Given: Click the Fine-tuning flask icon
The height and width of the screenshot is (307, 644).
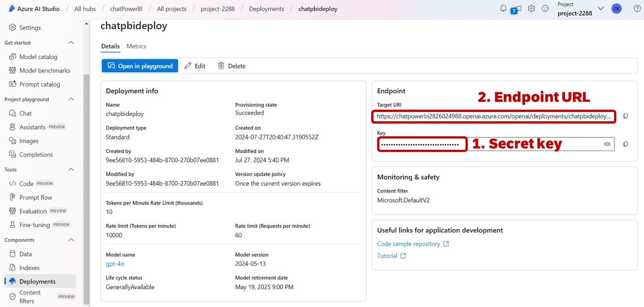Looking at the screenshot, I should coord(12,224).
